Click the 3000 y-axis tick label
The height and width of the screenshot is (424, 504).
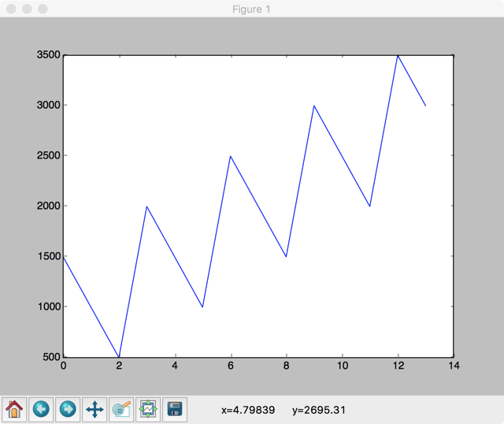(x=49, y=105)
